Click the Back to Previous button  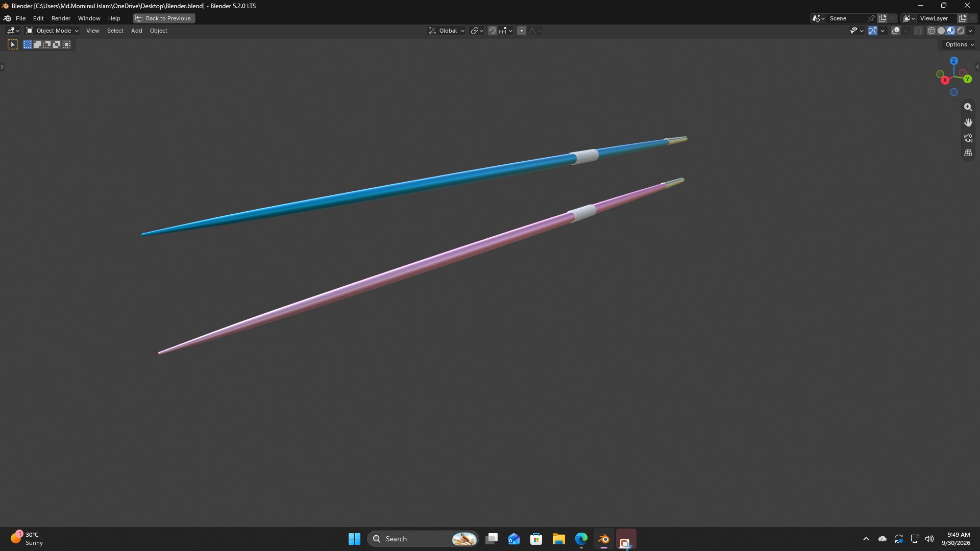164,18
